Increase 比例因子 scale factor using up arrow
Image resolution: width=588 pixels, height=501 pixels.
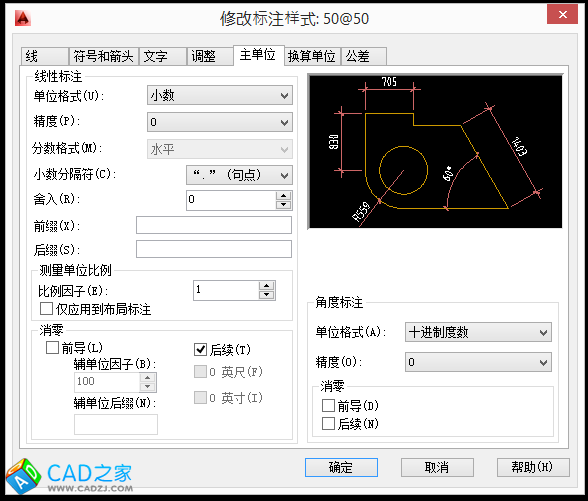tap(266, 286)
